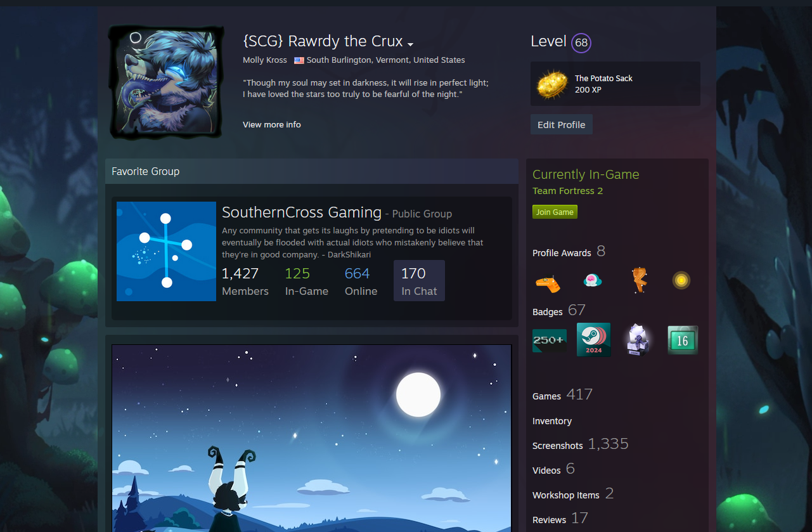Screen dimensions: 812x532
Task: Open the 250+ game collector badge
Action: (549, 340)
